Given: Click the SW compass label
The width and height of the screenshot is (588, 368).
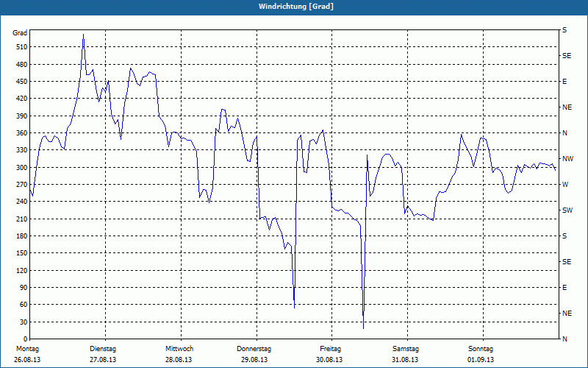Looking at the screenshot, I should (x=567, y=210).
